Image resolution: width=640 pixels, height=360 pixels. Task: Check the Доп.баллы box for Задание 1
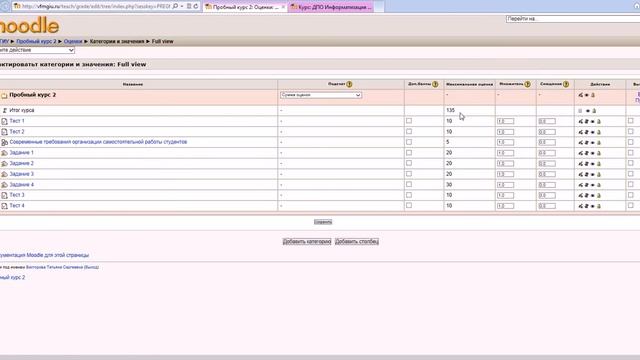point(409,153)
